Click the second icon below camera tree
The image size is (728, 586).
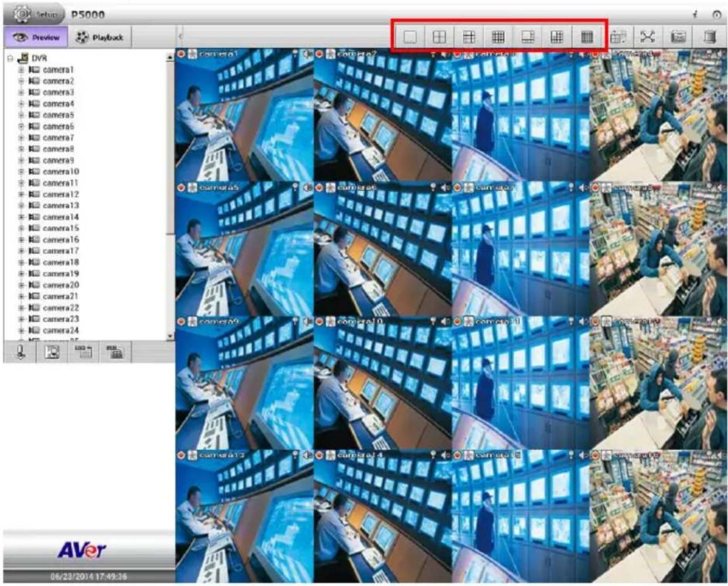pos(52,352)
